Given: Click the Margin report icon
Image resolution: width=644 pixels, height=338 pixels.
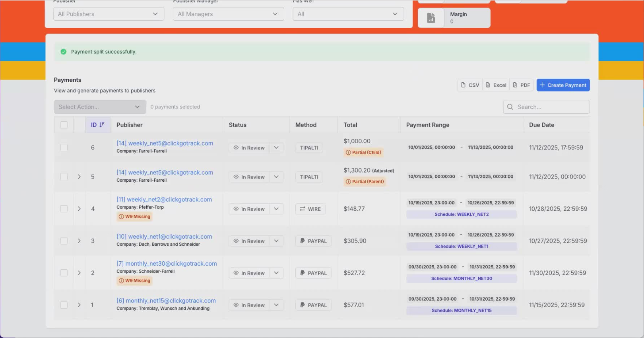Looking at the screenshot, I should (x=431, y=18).
